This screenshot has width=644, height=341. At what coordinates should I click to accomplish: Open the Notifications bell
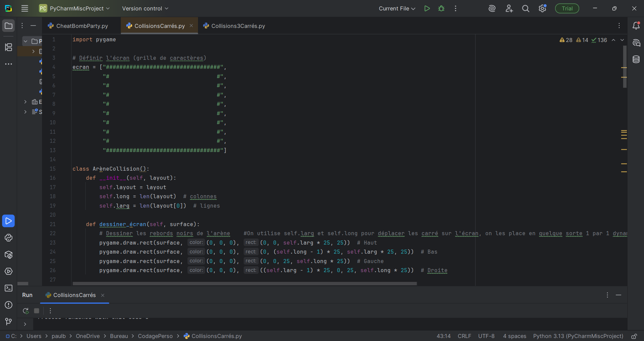coord(636,26)
